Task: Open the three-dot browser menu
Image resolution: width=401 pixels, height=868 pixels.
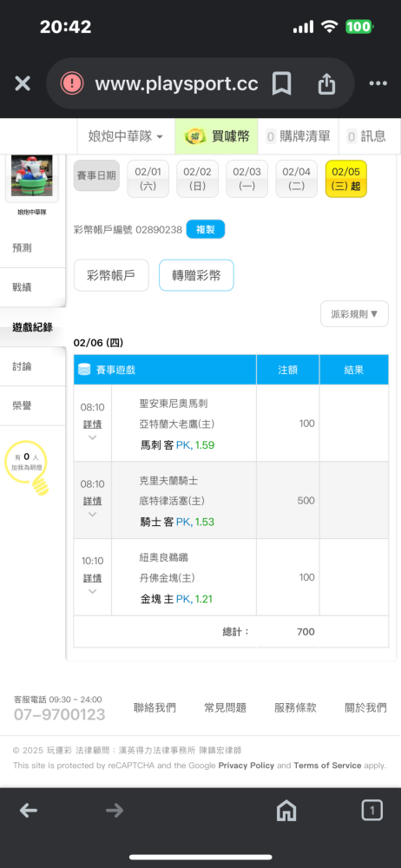Action: click(378, 83)
